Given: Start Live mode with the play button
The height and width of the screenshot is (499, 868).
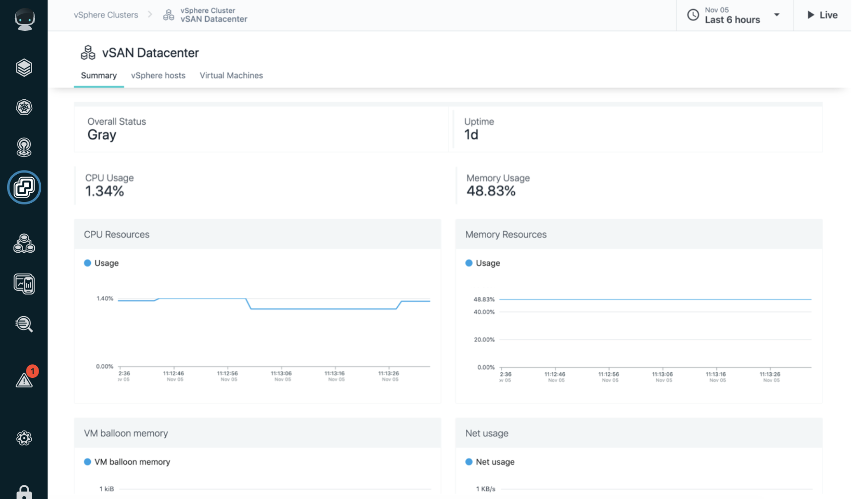Looking at the screenshot, I should point(822,15).
